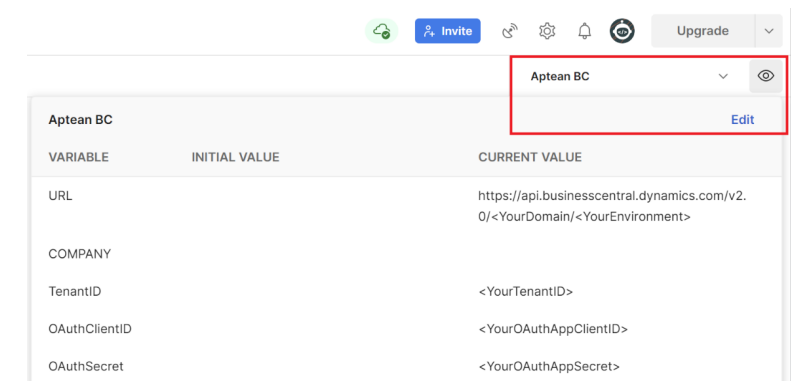Open the satellite capture requests icon

pos(510,31)
